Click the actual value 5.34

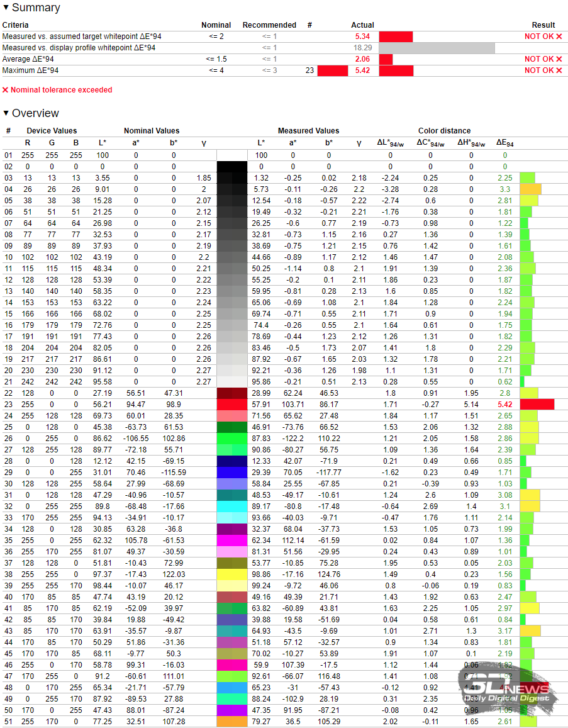click(362, 36)
